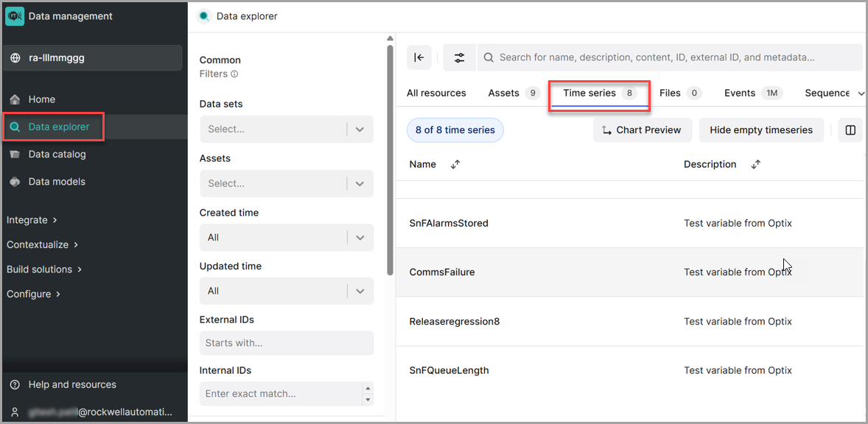Decrement the Internal IDs stepper down arrow
Image resolution: width=868 pixels, height=424 pixels.
[368, 400]
